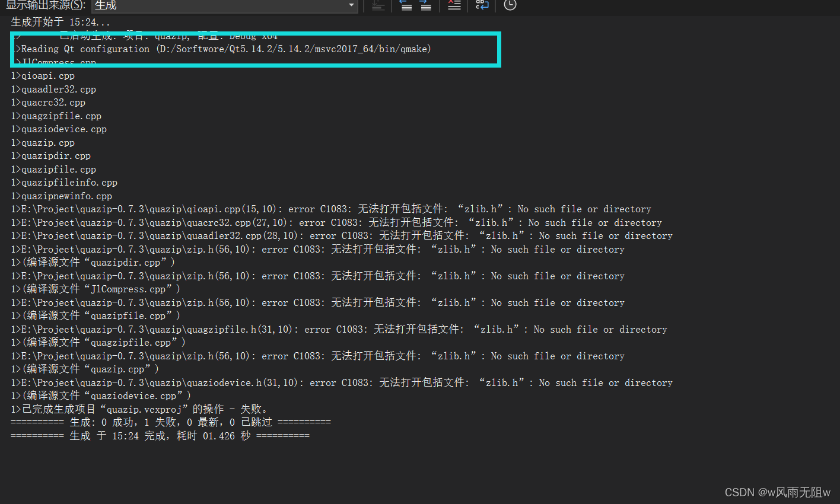Toggle word wrap in the output window

482,5
